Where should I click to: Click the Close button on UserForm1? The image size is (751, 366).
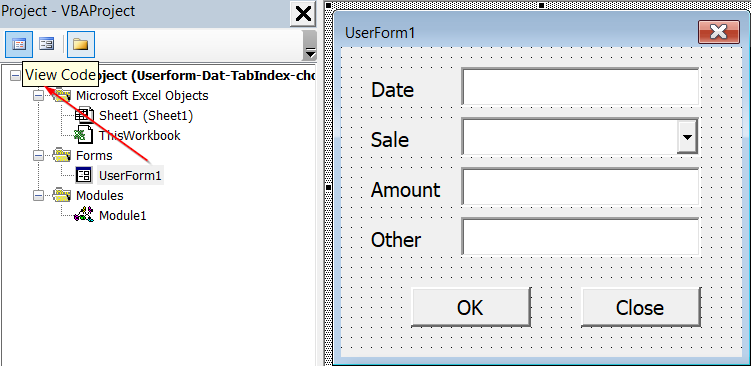pos(640,307)
